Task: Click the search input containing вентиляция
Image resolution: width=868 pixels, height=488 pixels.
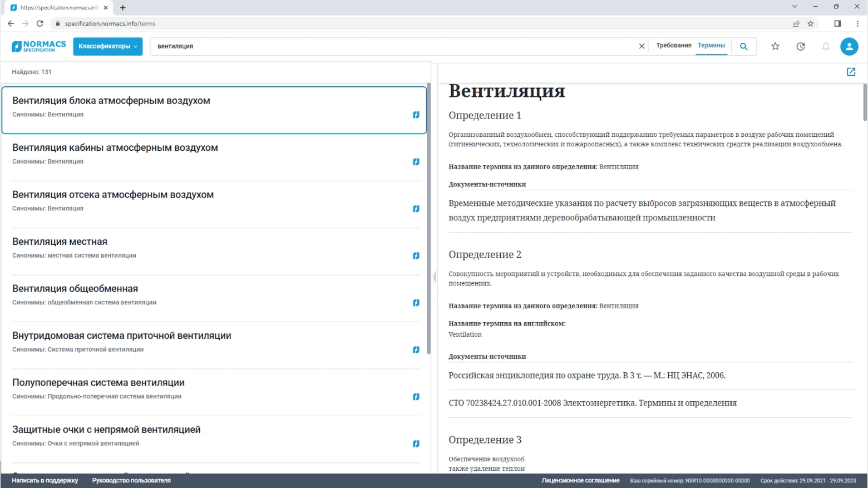Action: point(389,46)
